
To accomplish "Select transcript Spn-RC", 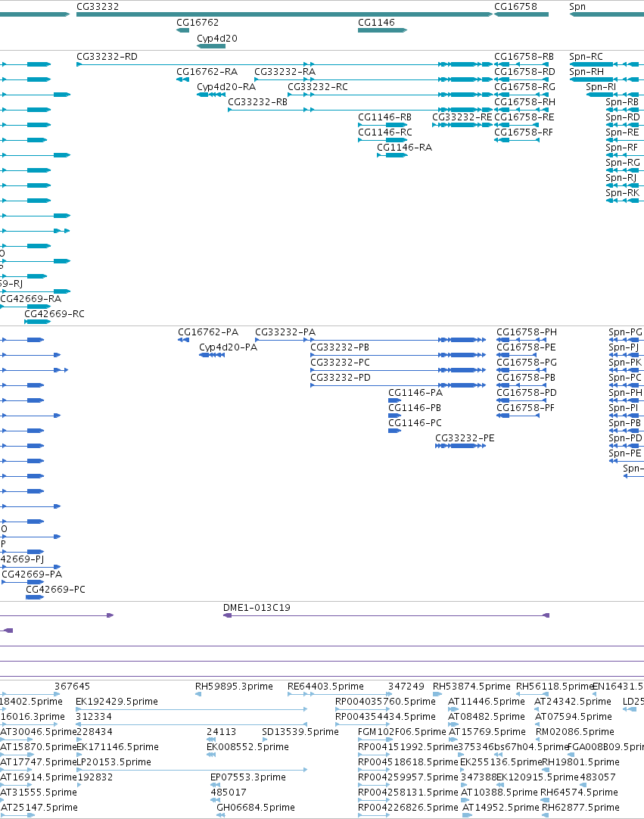I will click(586, 57).
